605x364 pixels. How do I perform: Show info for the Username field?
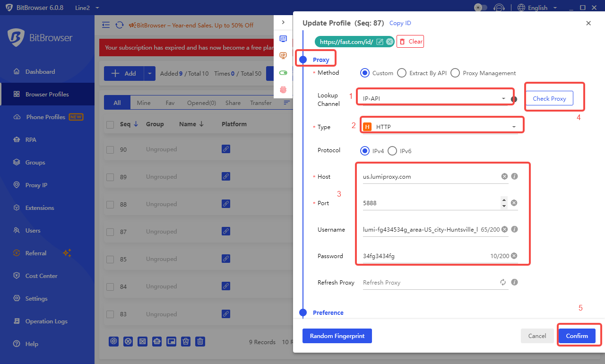[515, 229]
